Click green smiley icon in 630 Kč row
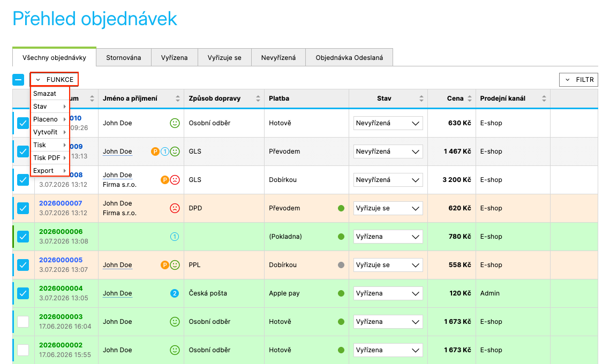 pyautogui.click(x=175, y=123)
